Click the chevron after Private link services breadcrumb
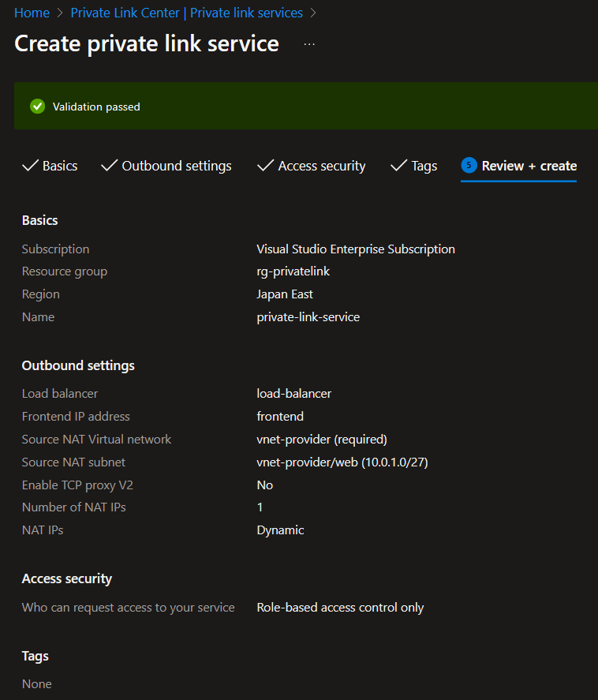This screenshot has height=700, width=598. click(313, 13)
